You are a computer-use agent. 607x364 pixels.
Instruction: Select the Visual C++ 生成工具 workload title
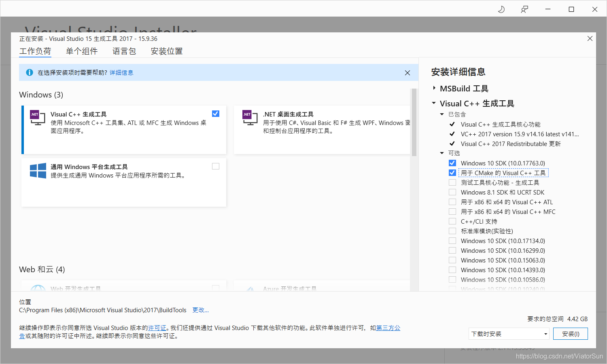point(79,114)
